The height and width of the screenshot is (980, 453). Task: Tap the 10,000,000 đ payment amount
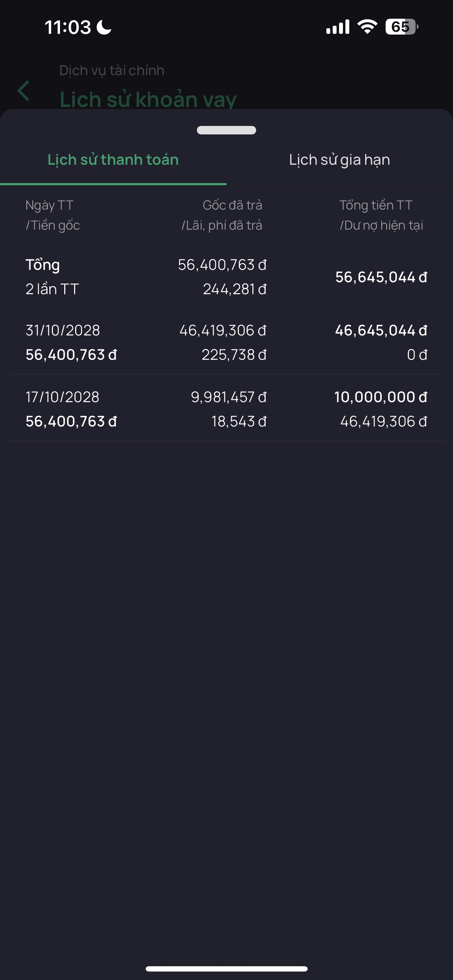coord(381,397)
